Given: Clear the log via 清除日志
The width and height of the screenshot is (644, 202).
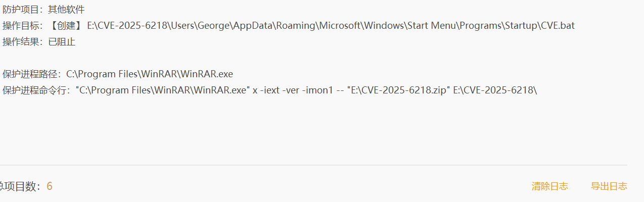Looking at the screenshot, I should 549,186.
